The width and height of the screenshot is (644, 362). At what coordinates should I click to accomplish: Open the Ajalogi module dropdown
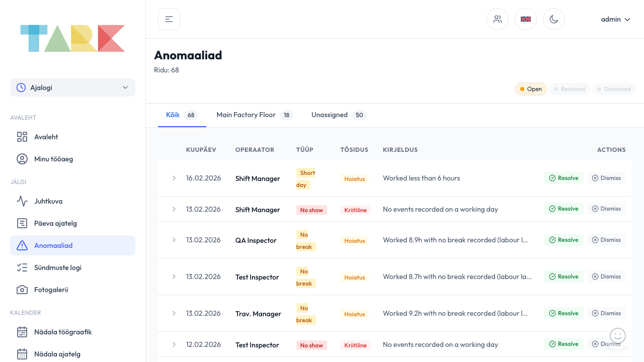72,87
